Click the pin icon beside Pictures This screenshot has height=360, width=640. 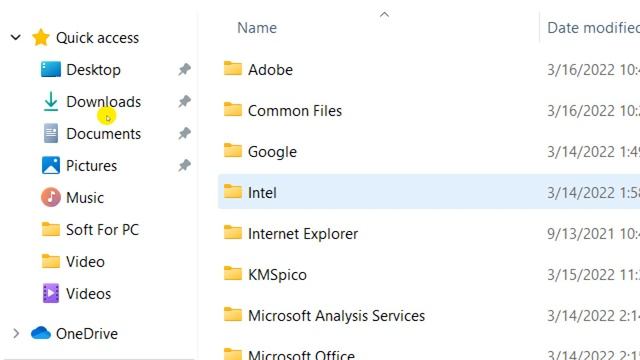click(x=184, y=165)
